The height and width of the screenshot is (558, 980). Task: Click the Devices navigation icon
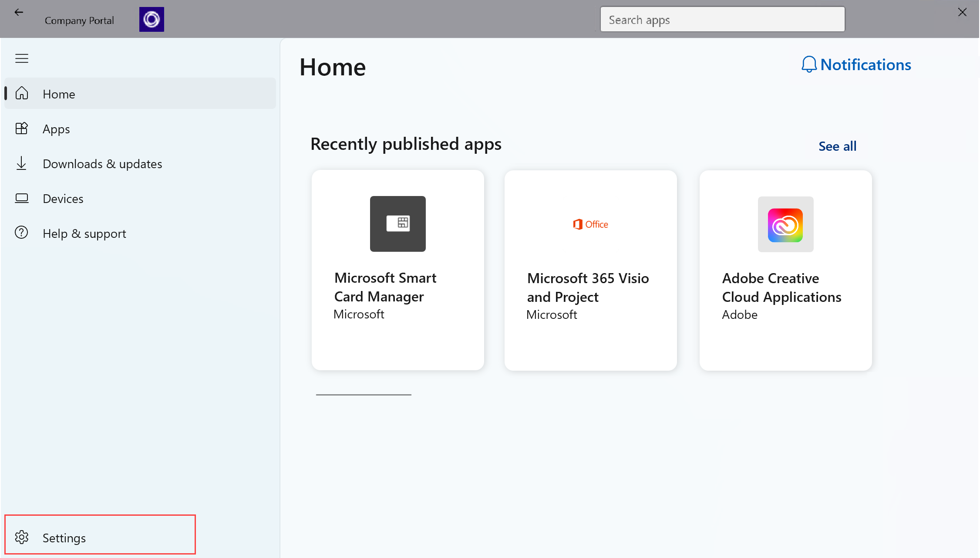click(x=21, y=198)
